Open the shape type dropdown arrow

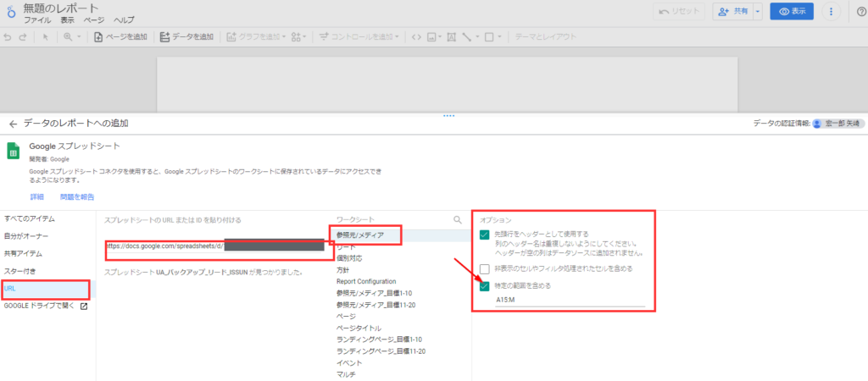coord(499,37)
